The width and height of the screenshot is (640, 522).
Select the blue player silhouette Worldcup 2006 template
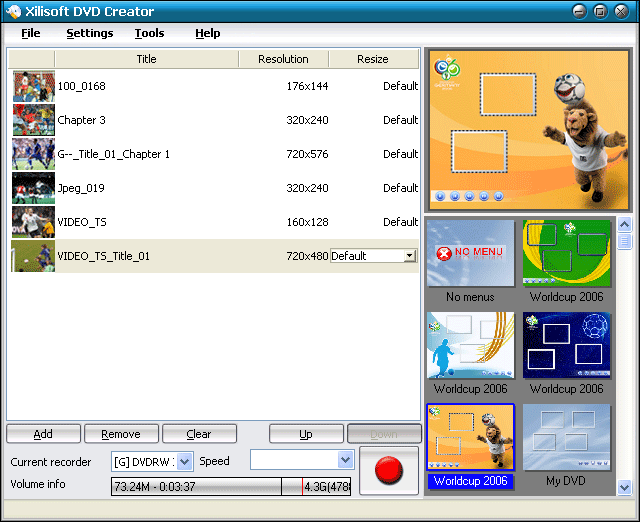tap(470, 345)
